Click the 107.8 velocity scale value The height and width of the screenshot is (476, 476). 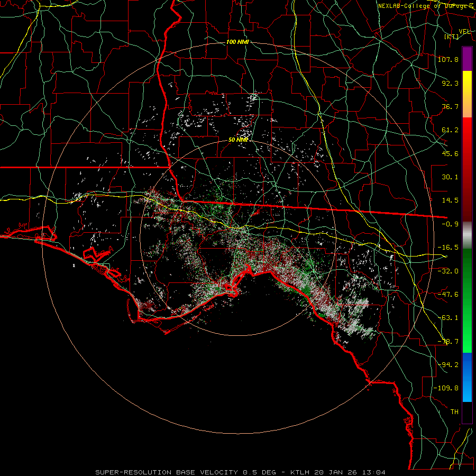448,59
